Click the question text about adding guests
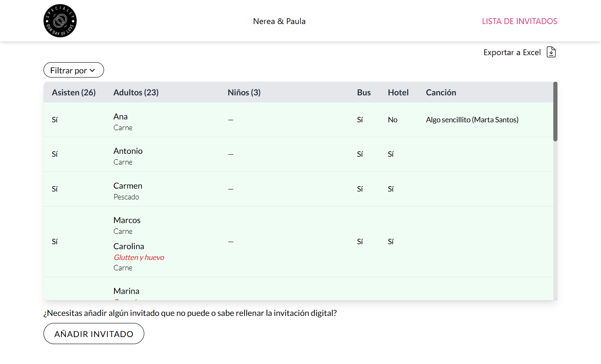This screenshot has height=364, width=601. pos(190,313)
